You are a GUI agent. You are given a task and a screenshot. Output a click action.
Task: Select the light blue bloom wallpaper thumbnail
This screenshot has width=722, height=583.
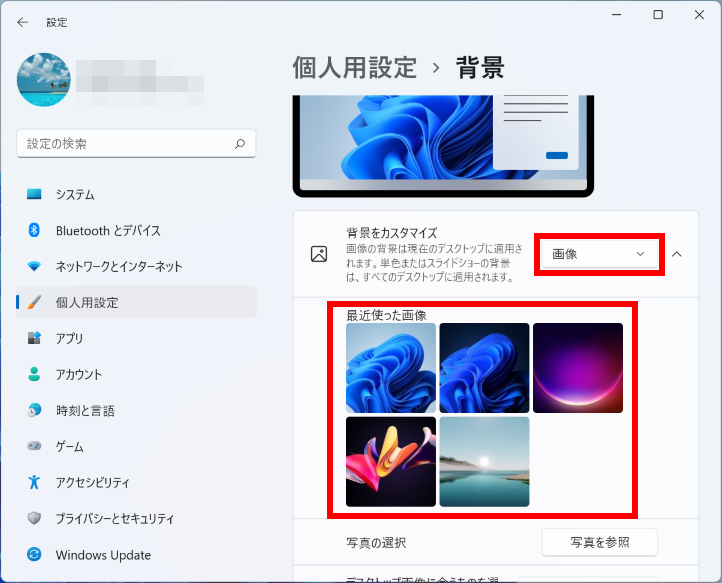coord(390,368)
